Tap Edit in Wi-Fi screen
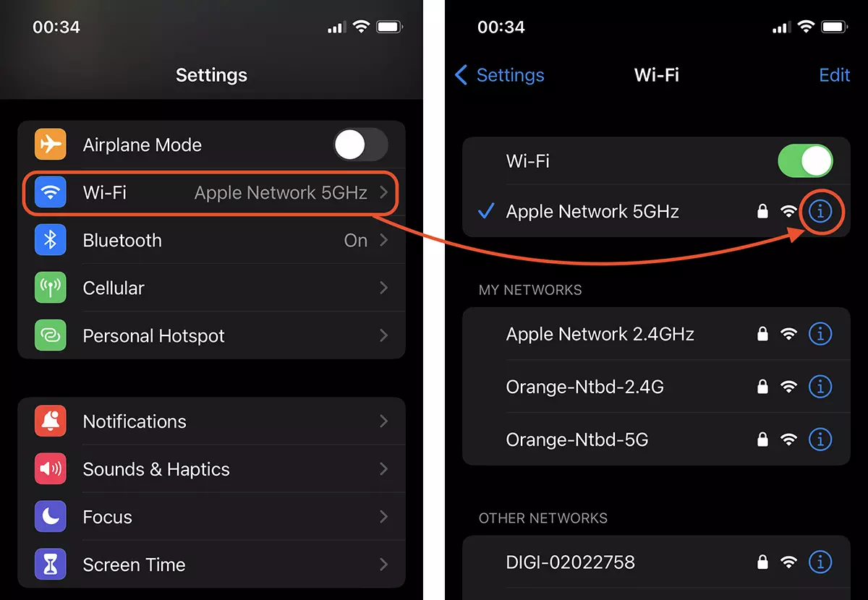 (834, 75)
